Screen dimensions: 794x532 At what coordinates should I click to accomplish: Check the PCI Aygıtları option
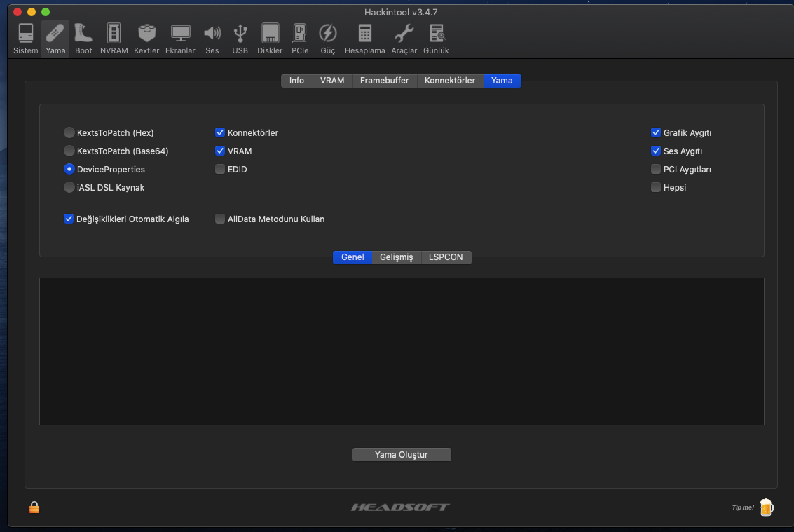coord(656,169)
